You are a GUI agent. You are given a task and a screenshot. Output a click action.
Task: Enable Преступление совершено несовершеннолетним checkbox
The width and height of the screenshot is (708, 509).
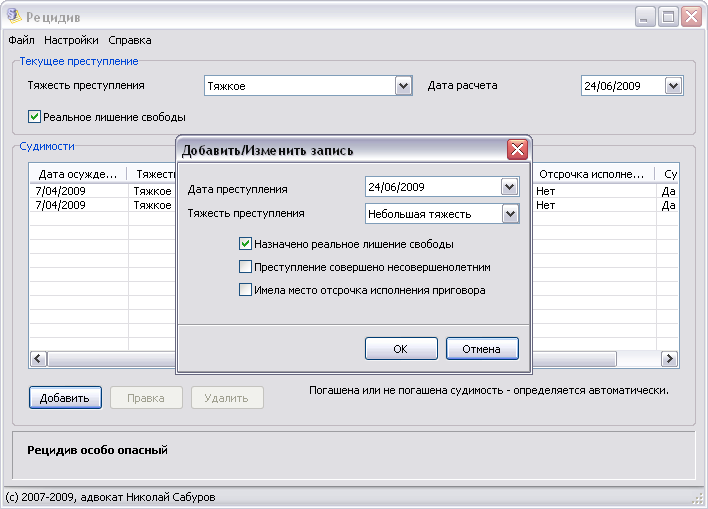tap(245, 267)
